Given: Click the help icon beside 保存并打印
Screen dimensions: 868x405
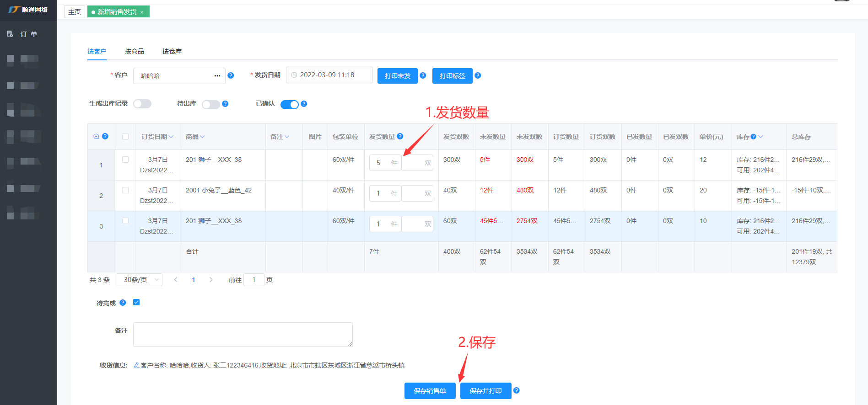Looking at the screenshot, I should click(516, 390).
